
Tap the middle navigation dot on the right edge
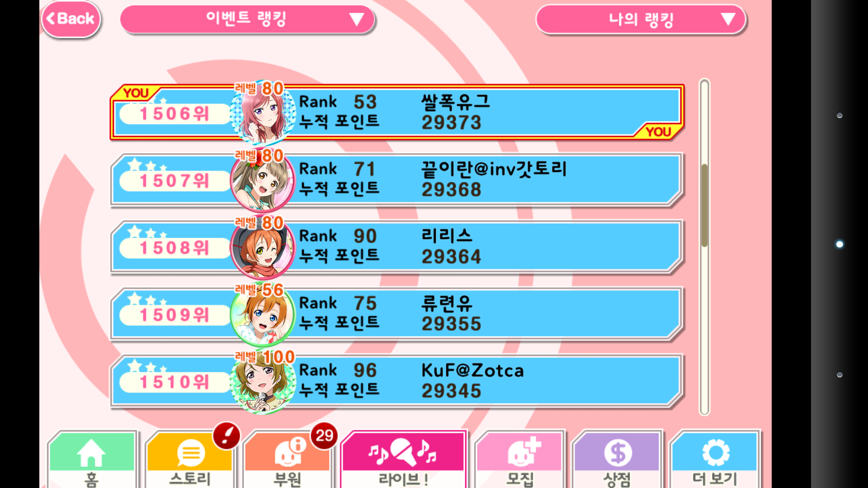pos(840,244)
